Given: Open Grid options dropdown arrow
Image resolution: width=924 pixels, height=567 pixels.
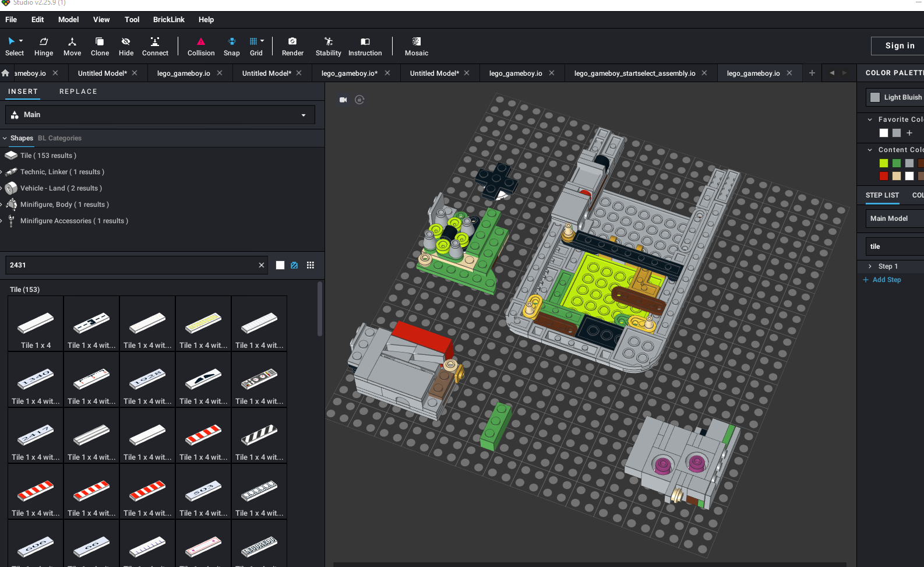Looking at the screenshot, I should coord(262,41).
